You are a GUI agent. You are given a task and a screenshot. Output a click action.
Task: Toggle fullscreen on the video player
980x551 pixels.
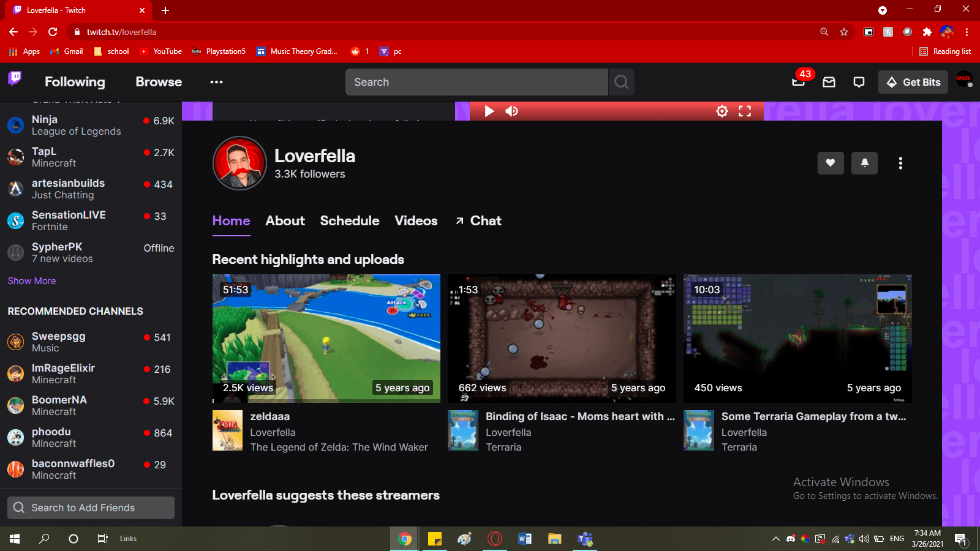745,111
